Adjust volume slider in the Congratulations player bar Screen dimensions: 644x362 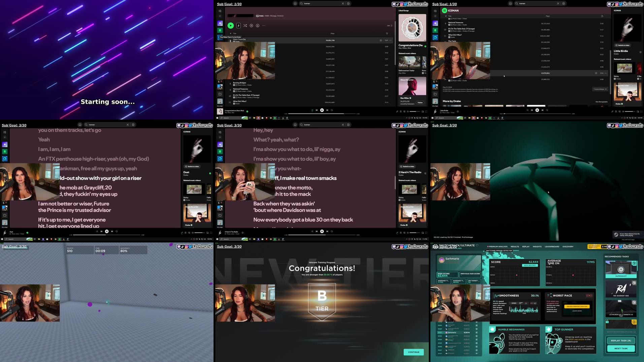[415, 111]
